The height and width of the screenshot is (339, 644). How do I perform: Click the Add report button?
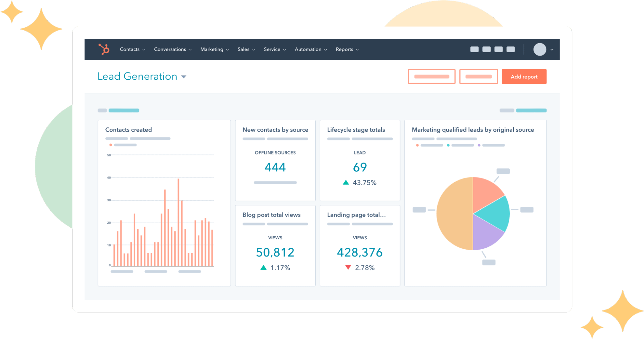click(x=524, y=76)
